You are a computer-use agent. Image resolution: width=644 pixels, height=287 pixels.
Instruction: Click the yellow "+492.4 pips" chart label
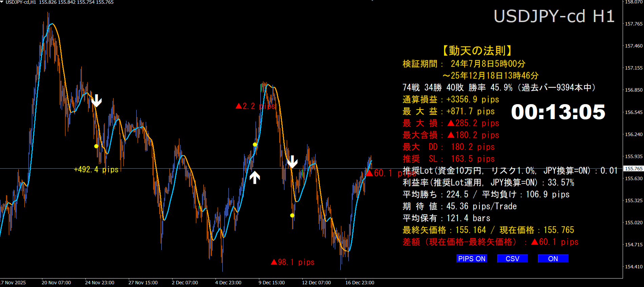[96, 169]
